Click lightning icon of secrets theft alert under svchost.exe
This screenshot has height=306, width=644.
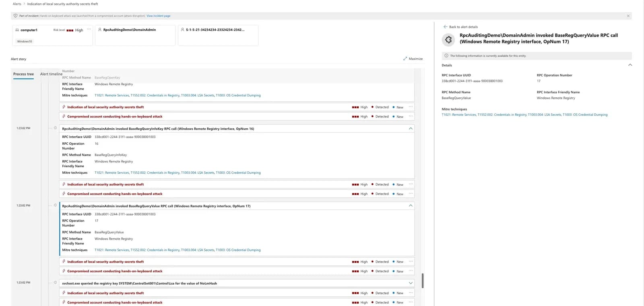tap(64, 293)
